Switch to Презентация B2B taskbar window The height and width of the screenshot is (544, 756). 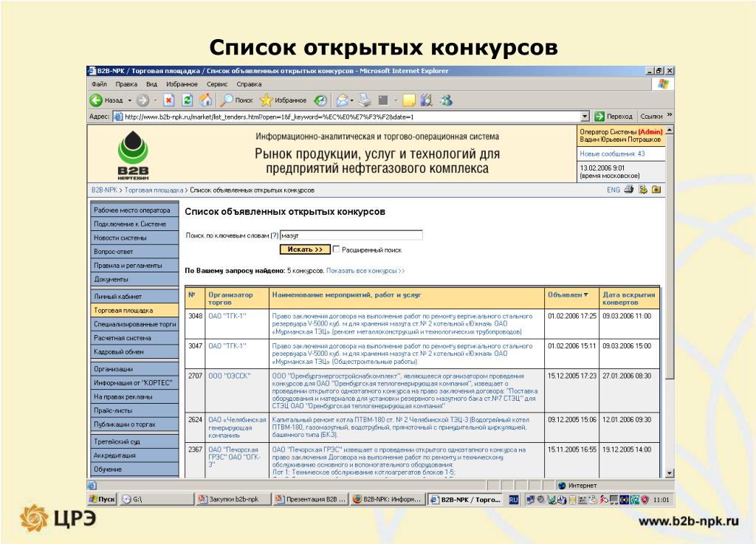point(310,499)
